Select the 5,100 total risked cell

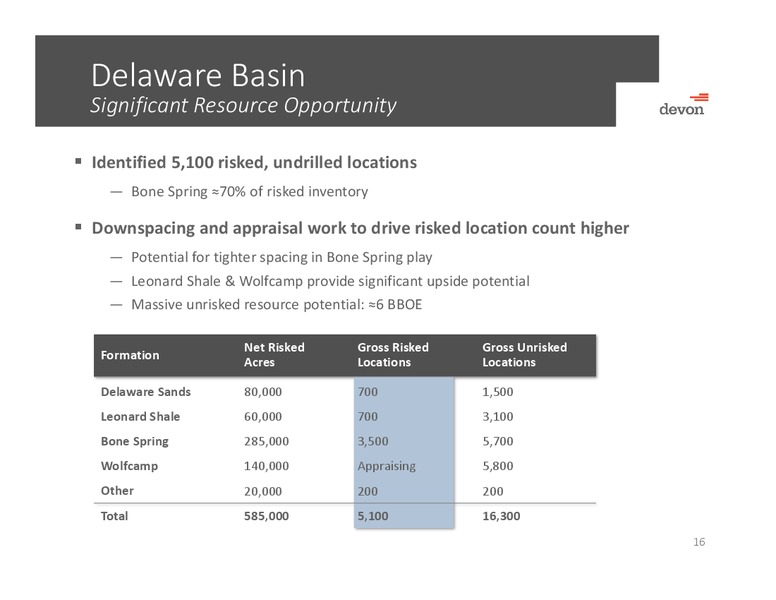[373, 516]
